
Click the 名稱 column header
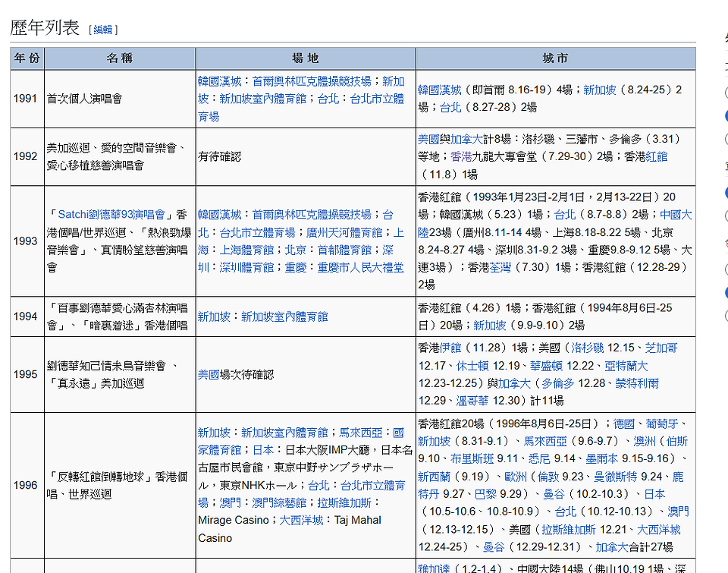pyautogui.click(x=120, y=58)
